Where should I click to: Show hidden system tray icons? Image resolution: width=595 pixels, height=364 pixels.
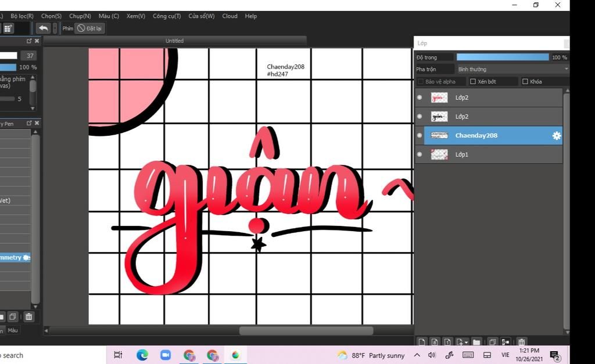tap(417, 355)
